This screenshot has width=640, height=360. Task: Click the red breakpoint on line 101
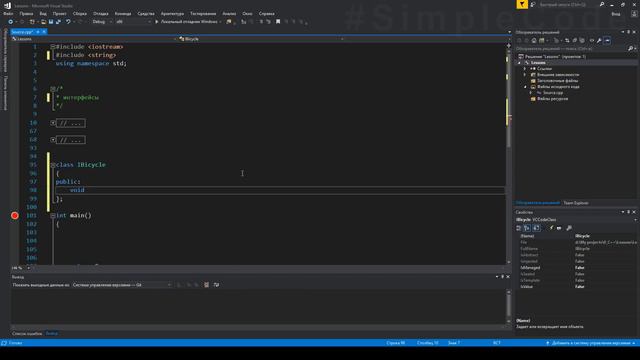15,216
